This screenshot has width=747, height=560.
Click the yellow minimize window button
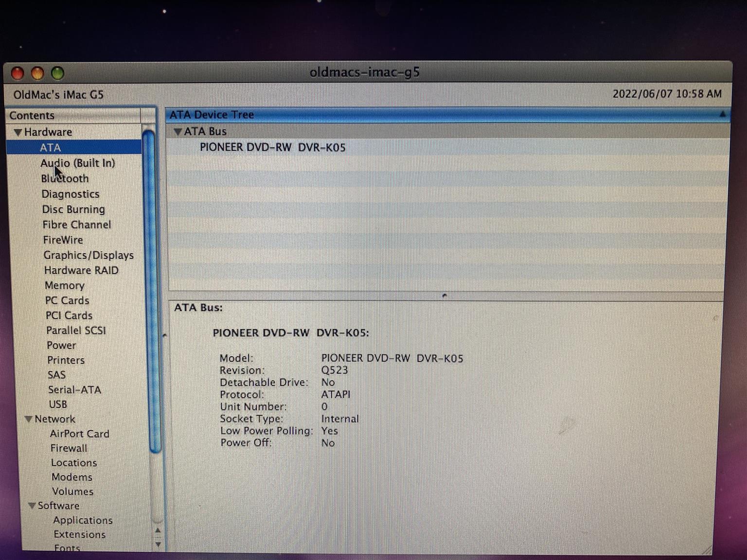37,73
